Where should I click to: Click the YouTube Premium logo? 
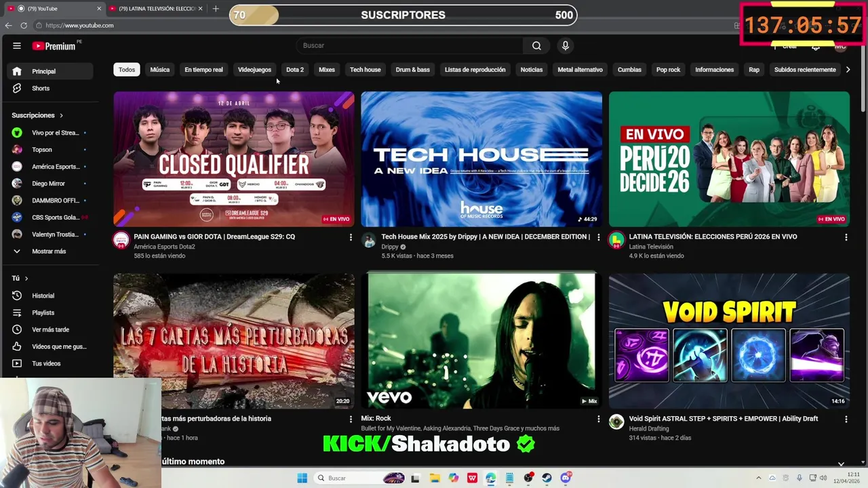pos(54,46)
